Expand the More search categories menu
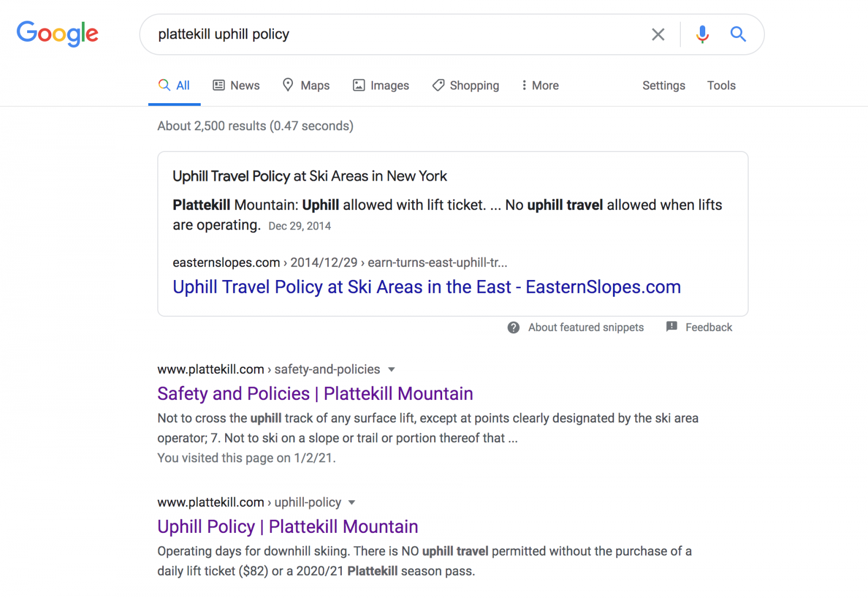Viewport: 868px width, 598px height. click(x=540, y=86)
